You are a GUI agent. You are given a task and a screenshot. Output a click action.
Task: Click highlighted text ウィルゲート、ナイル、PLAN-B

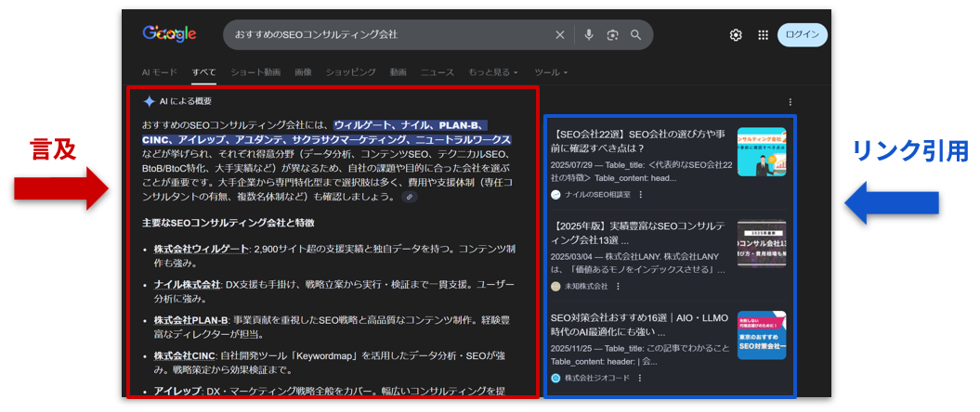tap(411, 124)
